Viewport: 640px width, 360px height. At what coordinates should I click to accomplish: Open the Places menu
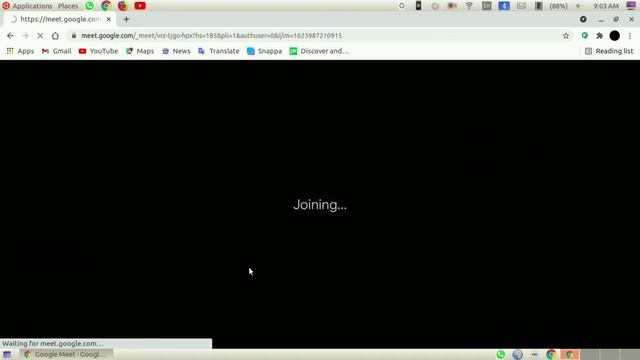pos(68,6)
